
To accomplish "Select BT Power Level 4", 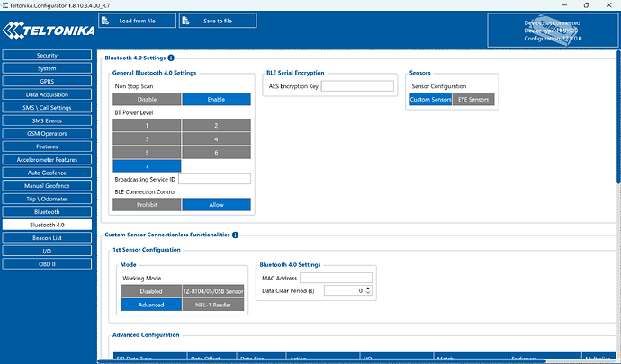I will coord(216,139).
